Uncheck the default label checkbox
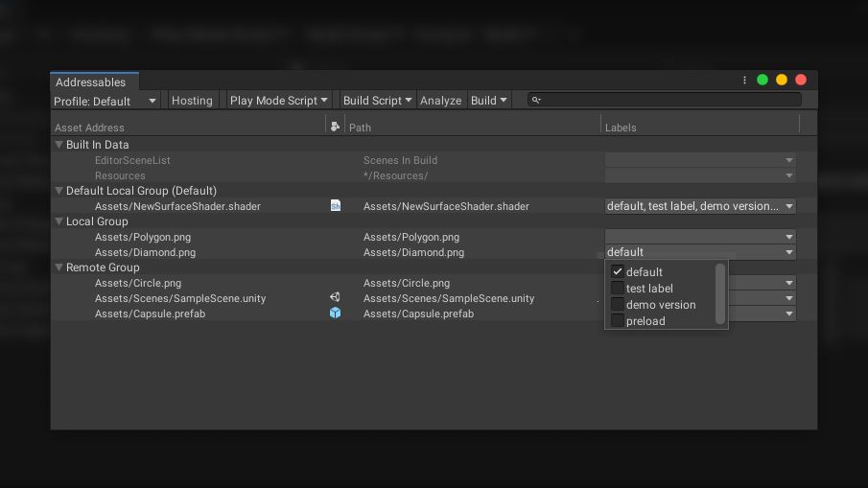Viewport: 868px width, 488px height. (x=618, y=271)
